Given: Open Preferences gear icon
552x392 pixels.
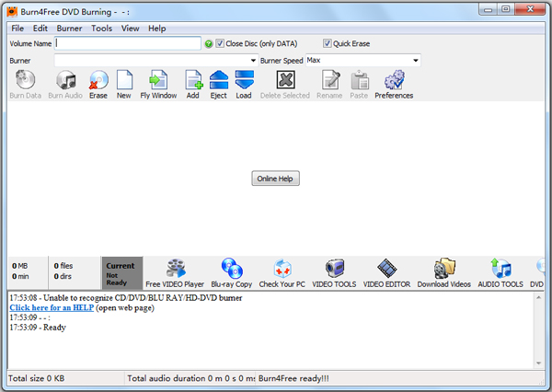Looking at the screenshot, I should [395, 80].
